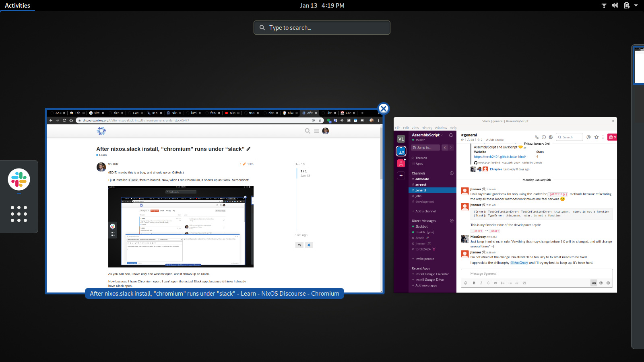The image size is (644, 362).
Task: Click the notification bell button under the timeline
Action: [309, 245]
